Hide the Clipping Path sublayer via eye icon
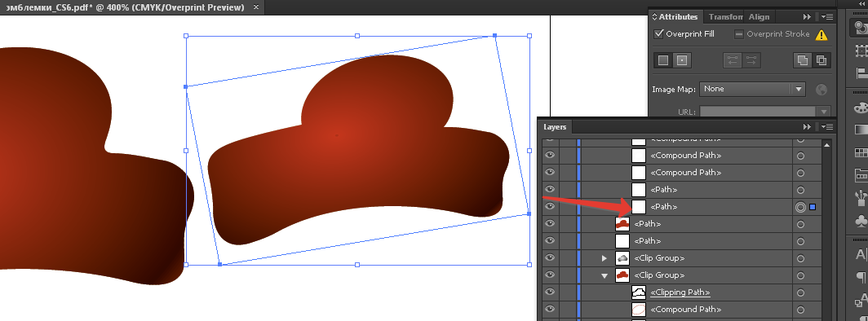Image resolution: width=868 pixels, height=321 pixels. (x=550, y=292)
